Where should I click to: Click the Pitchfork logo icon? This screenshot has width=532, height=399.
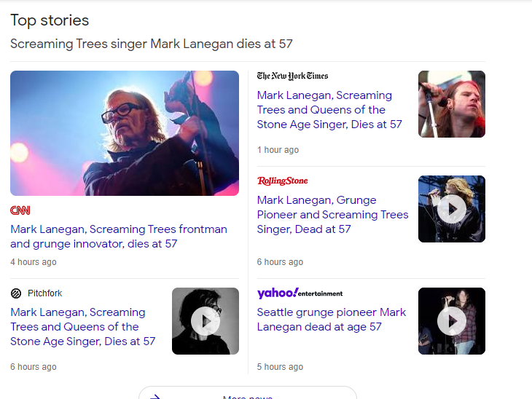[16, 293]
